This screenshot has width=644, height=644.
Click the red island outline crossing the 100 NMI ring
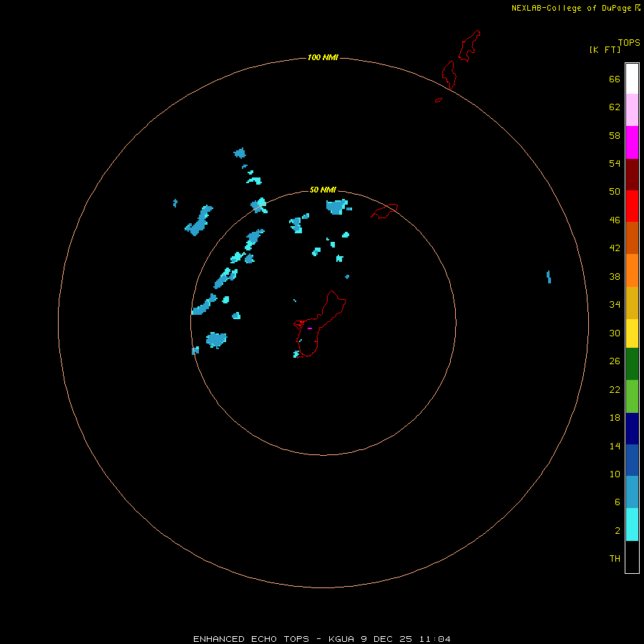pos(449,74)
